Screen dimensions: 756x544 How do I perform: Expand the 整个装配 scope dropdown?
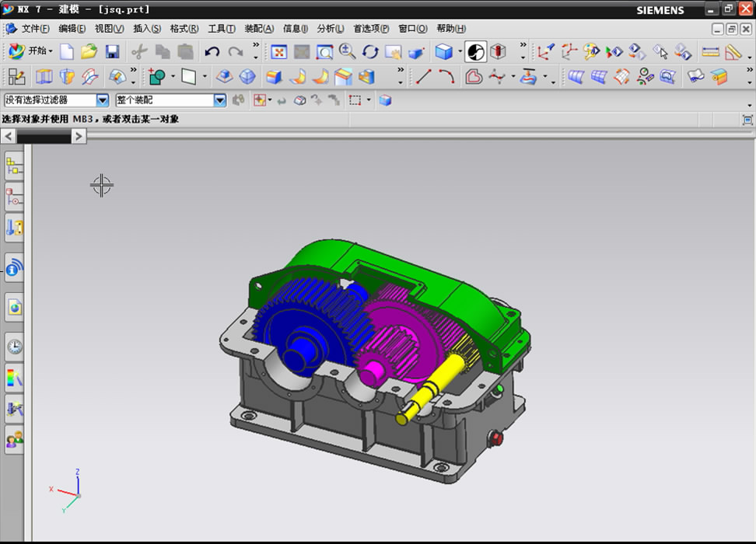(x=219, y=100)
